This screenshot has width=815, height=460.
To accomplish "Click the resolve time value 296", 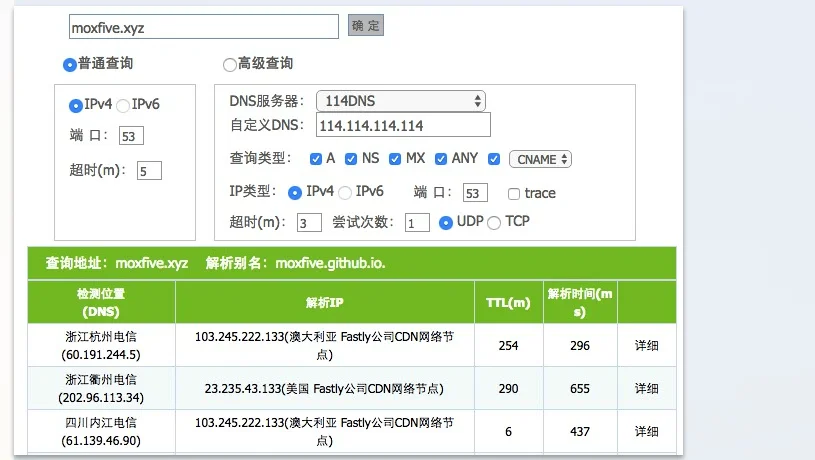I will click(580, 346).
